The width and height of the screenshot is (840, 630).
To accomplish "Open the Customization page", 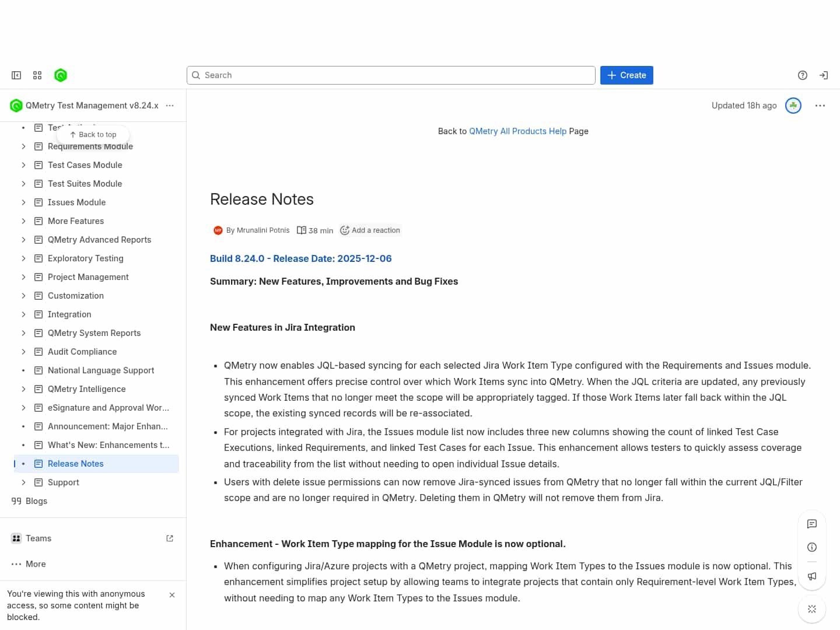I will point(76,296).
